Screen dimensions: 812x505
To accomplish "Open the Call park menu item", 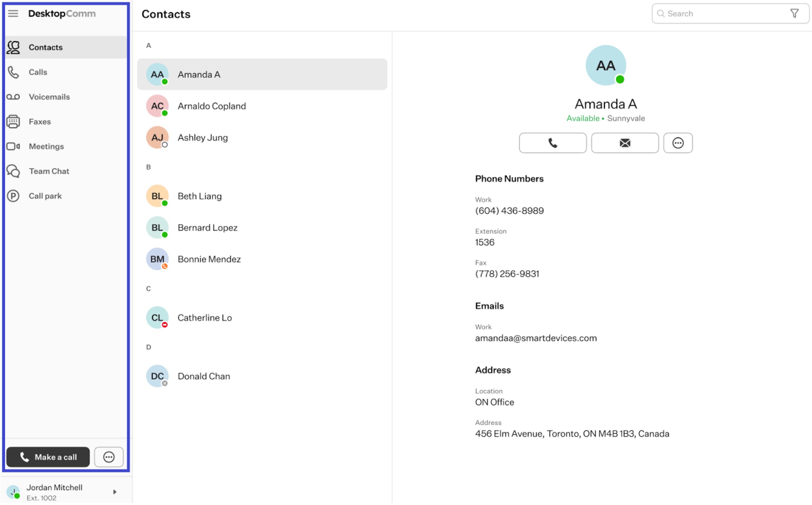I will click(x=66, y=196).
